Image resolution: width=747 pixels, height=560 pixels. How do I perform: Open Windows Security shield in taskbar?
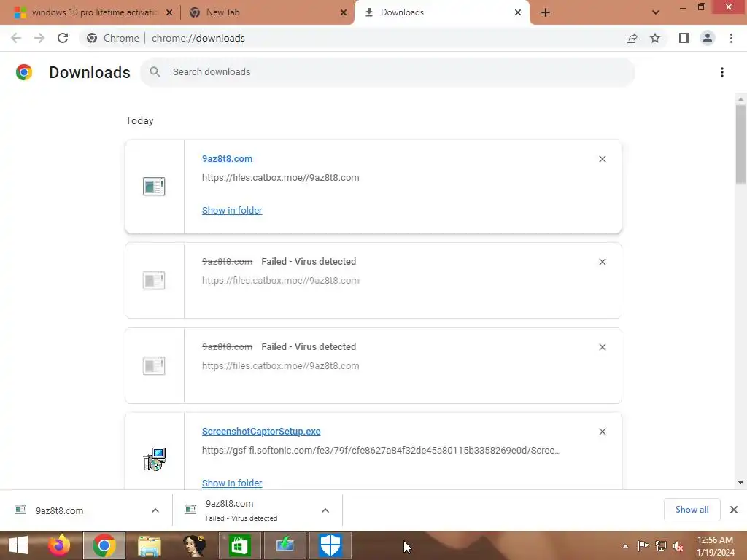coord(330,545)
